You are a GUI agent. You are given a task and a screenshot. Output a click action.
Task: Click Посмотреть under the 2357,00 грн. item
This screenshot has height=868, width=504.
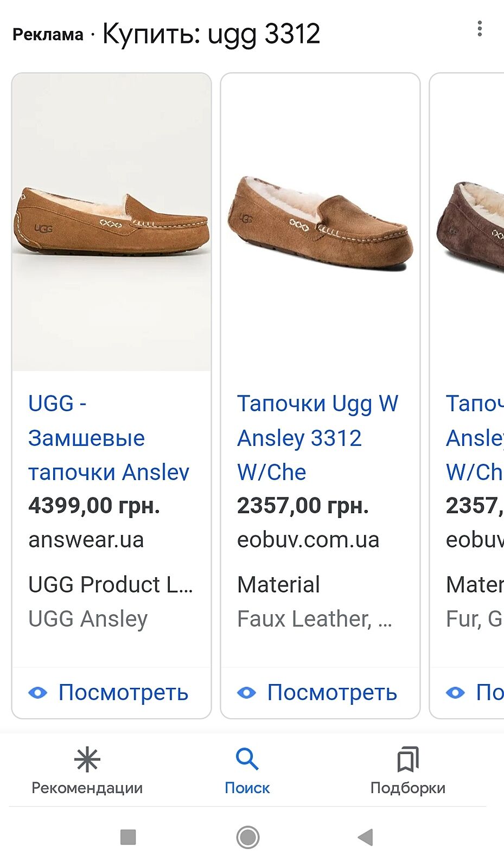[x=332, y=693]
